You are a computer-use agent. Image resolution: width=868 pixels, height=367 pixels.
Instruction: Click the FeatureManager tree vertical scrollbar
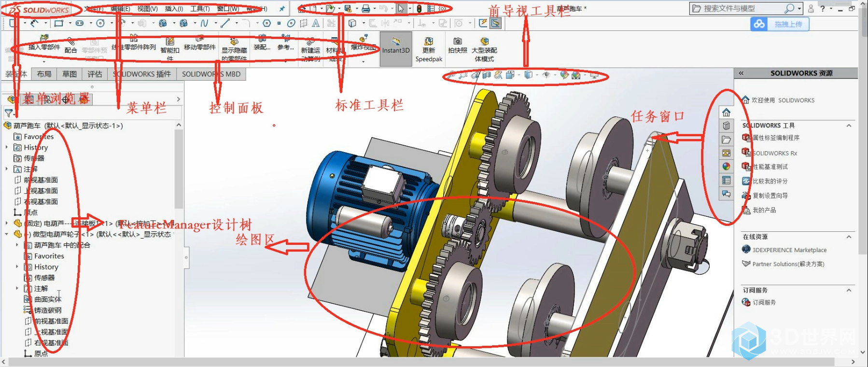pos(179,169)
